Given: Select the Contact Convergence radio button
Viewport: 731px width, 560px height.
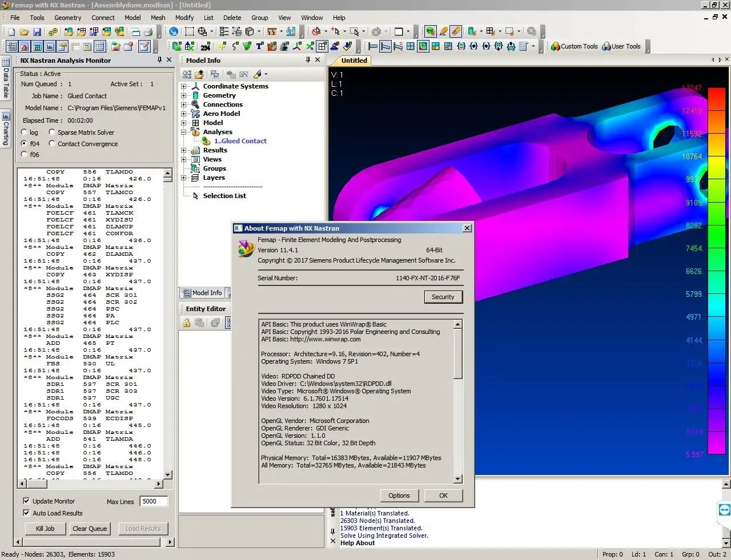Looking at the screenshot, I should (52, 143).
